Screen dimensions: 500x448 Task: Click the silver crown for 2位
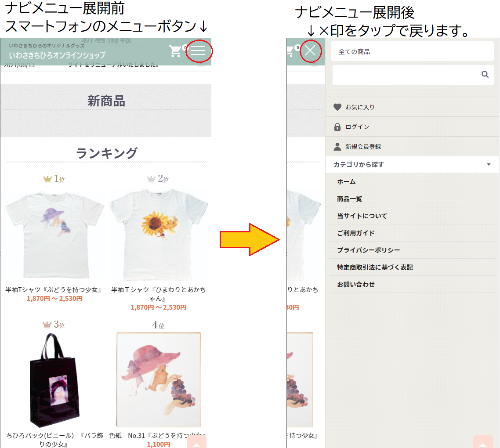click(151, 179)
